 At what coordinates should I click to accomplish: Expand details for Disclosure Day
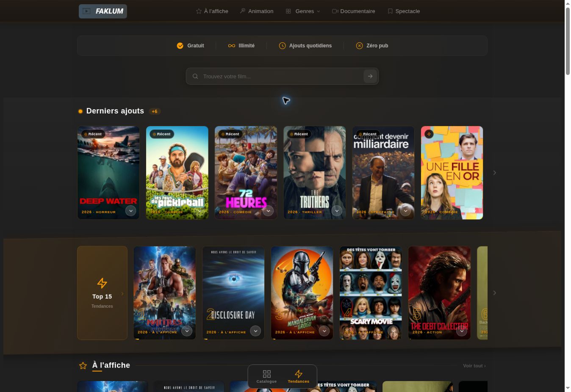pyautogui.click(x=255, y=331)
